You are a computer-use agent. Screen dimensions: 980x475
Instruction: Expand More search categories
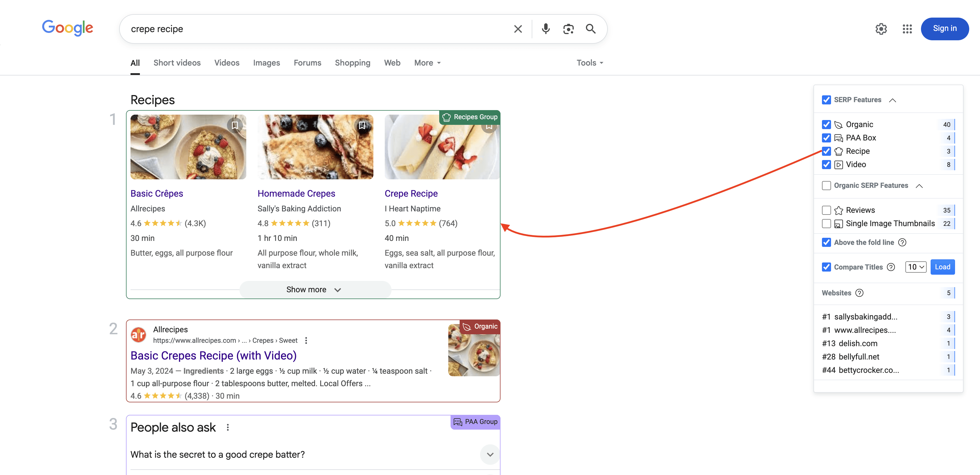tap(427, 63)
